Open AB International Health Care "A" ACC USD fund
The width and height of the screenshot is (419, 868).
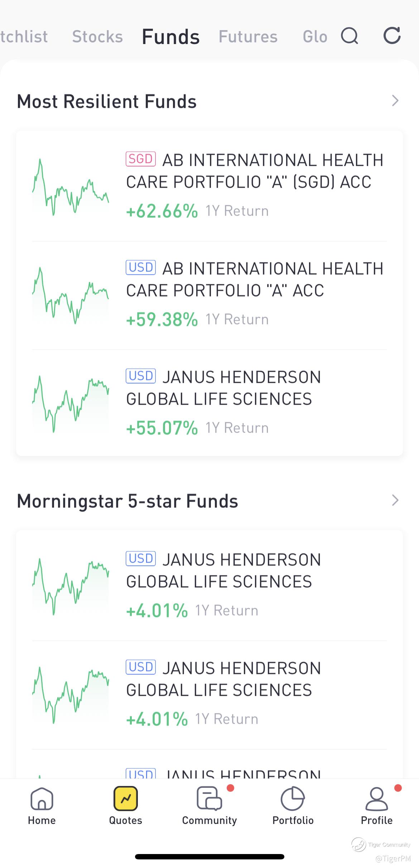[x=254, y=280]
